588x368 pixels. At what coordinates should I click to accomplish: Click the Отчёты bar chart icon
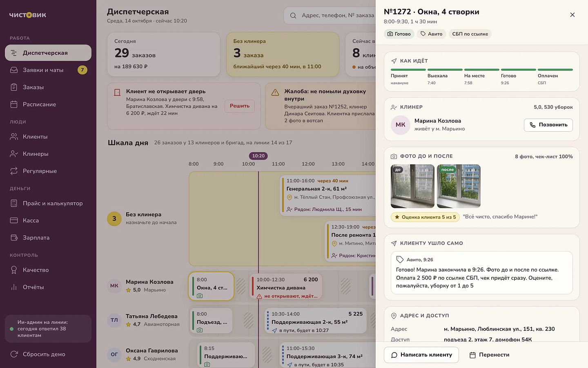(x=14, y=287)
